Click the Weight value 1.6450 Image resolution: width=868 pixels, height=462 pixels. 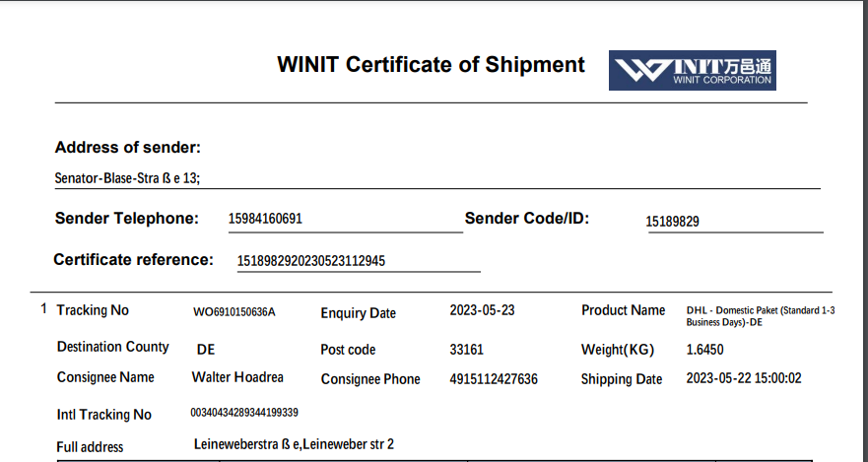[x=704, y=350]
